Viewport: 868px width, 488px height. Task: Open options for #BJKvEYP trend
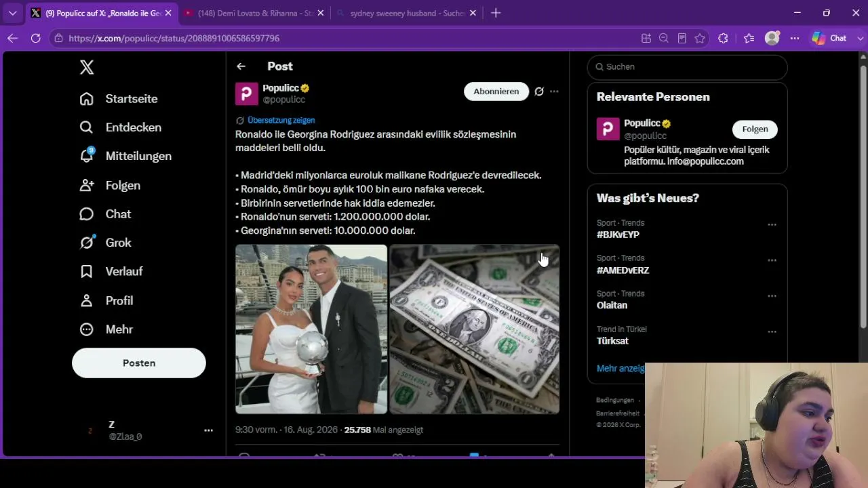coord(772,224)
